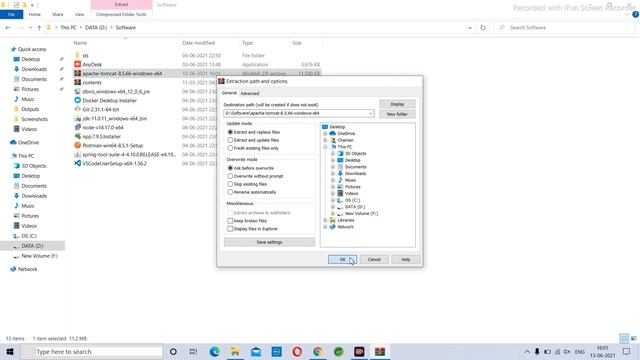Choose 'Rename automatically' option
Image resolution: width=640 pixels, height=360 pixels.
pos(230,192)
